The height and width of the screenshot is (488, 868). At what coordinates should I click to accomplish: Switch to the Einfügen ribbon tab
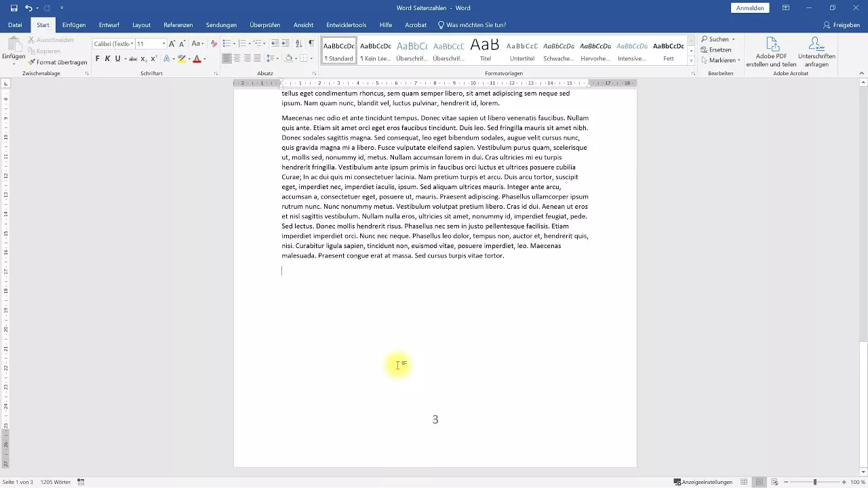(x=73, y=24)
